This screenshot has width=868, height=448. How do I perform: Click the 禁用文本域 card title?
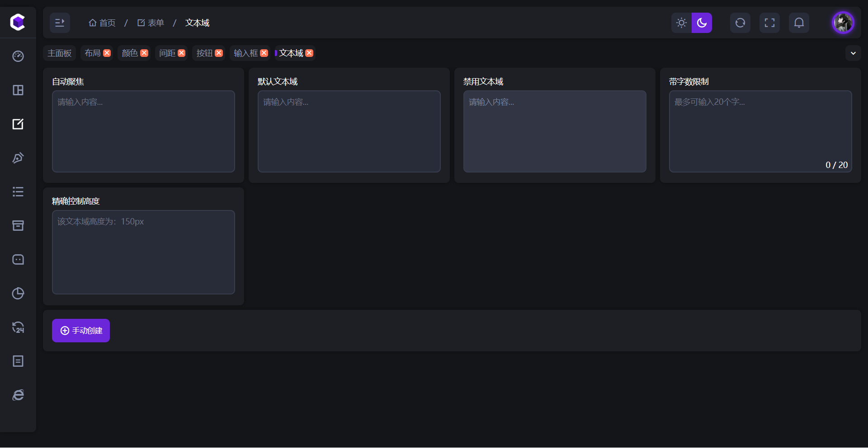click(483, 82)
